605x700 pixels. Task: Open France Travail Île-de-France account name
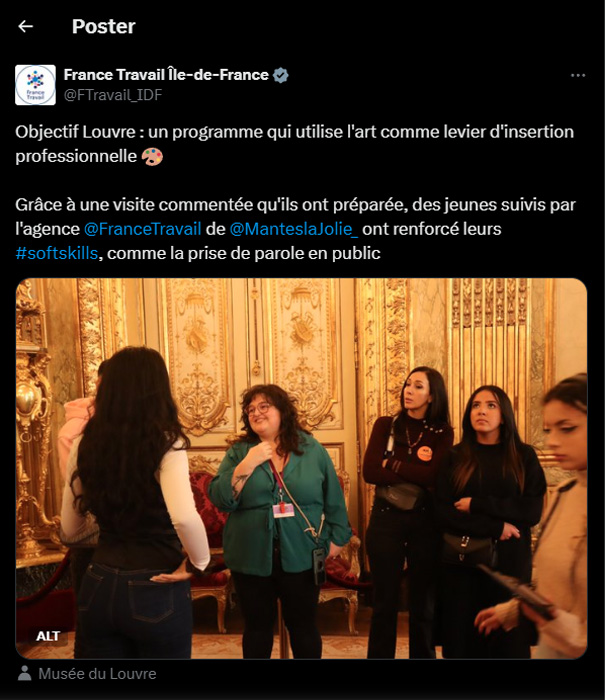click(x=166, y=75)
